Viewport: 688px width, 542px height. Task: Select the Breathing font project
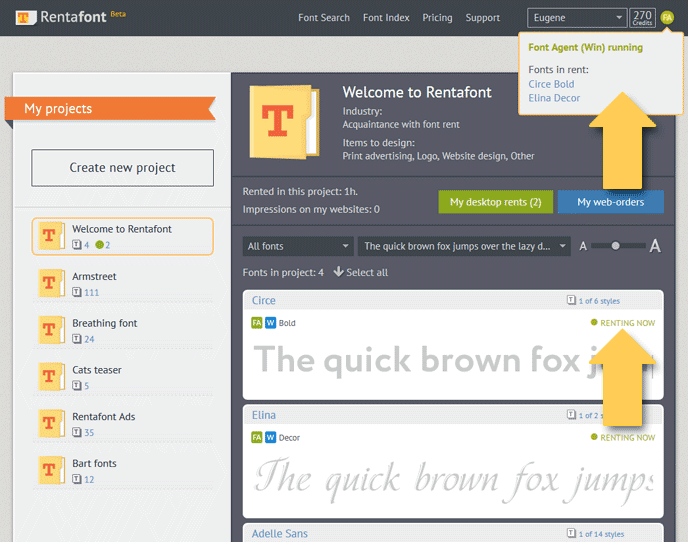tap(122, 330)
